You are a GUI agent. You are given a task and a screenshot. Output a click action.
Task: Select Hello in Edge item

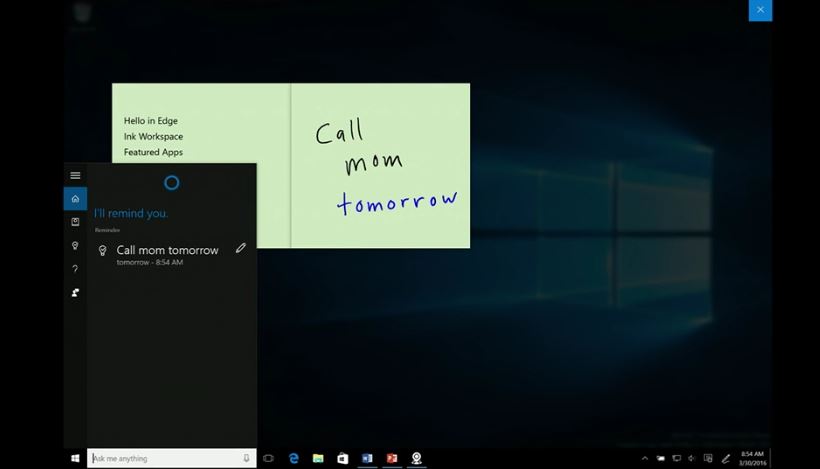150,121
